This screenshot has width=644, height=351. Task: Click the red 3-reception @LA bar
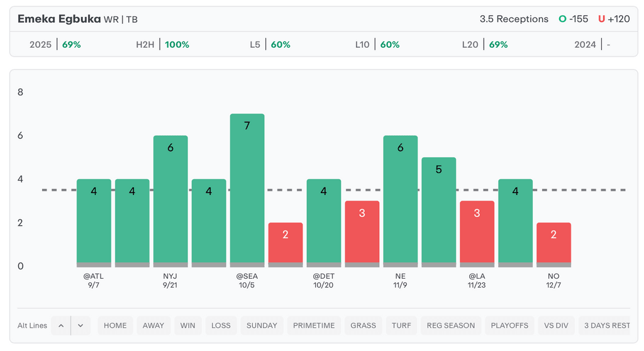[477, 233]
